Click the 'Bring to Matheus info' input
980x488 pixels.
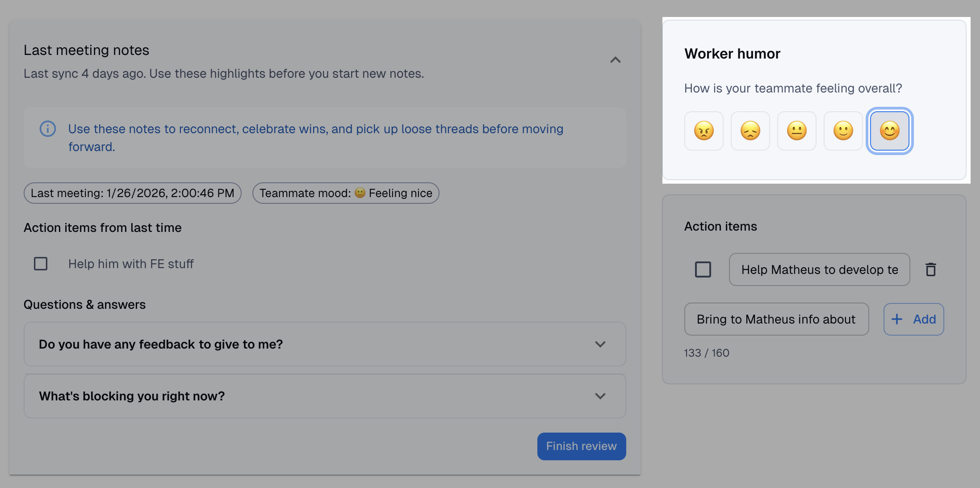pyautogui.click(x=776, y=319)
